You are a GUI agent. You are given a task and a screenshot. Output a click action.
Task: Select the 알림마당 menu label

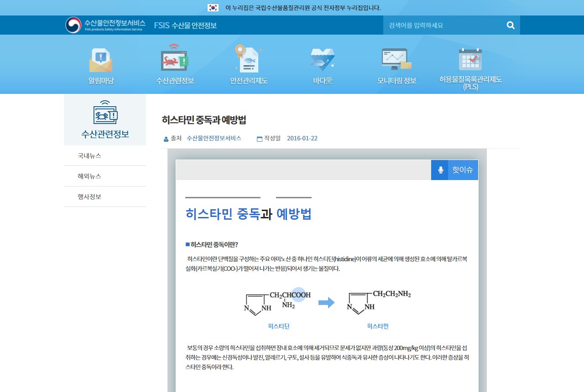pyautogui.click(x=101, y=81)
